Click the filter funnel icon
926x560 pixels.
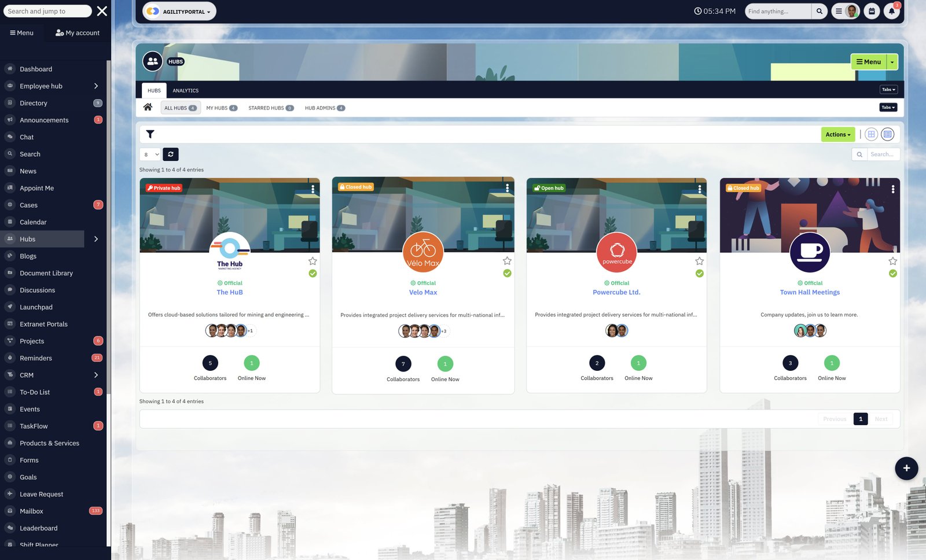point(150,134)
